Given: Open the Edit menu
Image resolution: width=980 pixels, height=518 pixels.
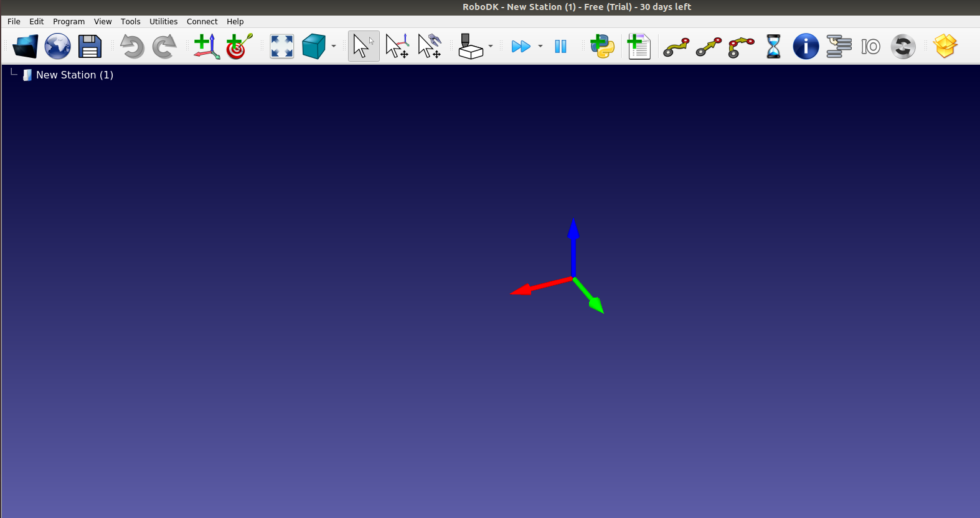Looking at the screenshot, I should click(x=37, y=21).
